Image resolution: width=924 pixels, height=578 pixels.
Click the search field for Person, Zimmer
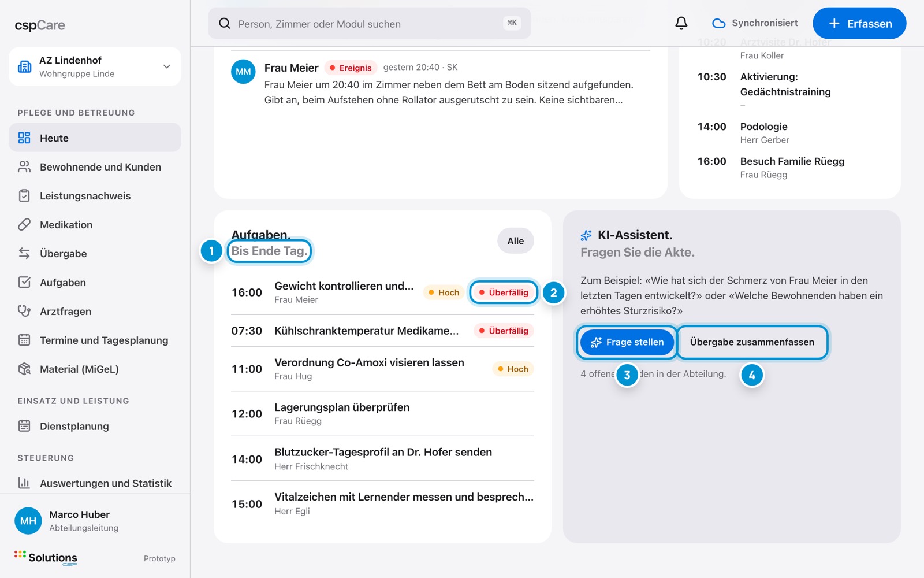370,24
